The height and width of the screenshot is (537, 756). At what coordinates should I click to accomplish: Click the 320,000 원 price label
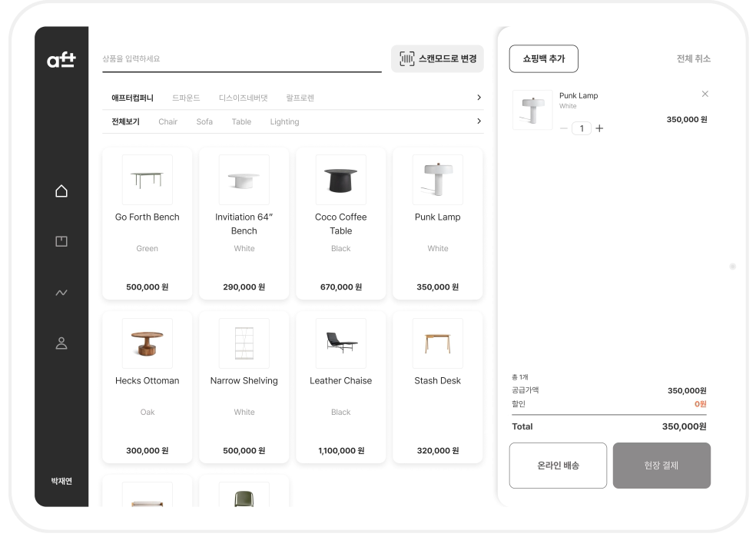(x=438, y=451)
